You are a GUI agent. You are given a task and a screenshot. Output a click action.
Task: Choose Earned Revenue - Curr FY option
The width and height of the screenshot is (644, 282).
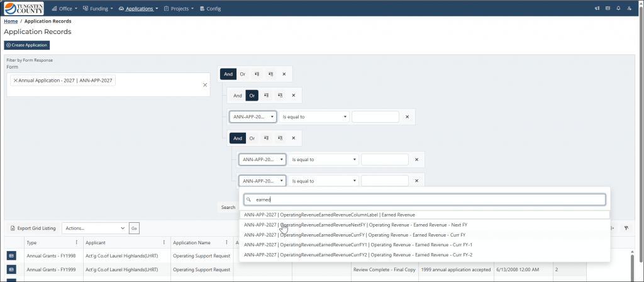click(425, 235)
